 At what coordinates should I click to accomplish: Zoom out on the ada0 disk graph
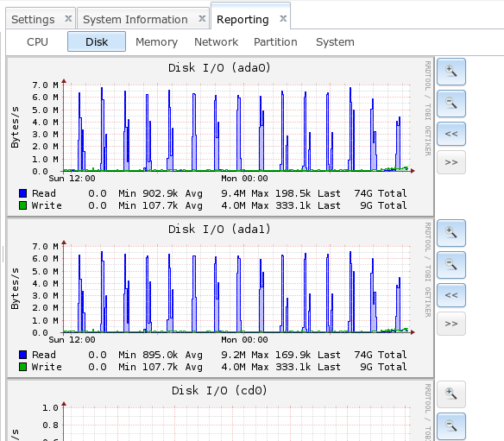[451, 104]
